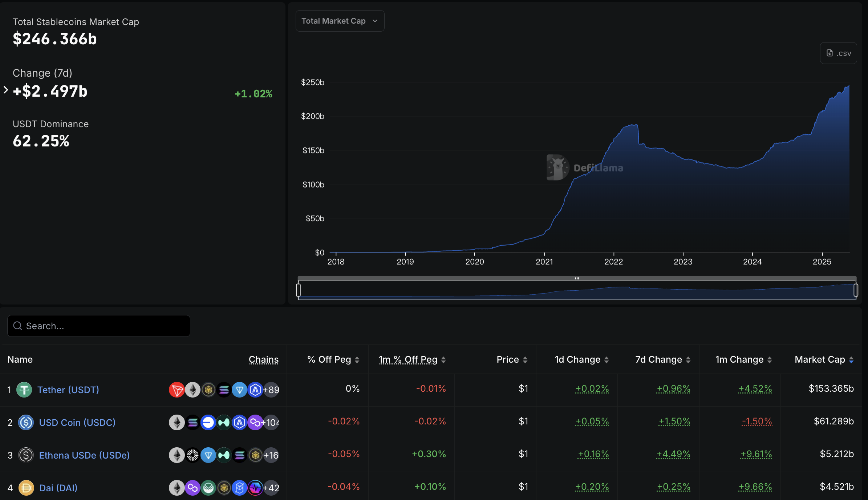Expand the Change (7d) chevron
868x500 pixels.
click(x=6, y=90)
